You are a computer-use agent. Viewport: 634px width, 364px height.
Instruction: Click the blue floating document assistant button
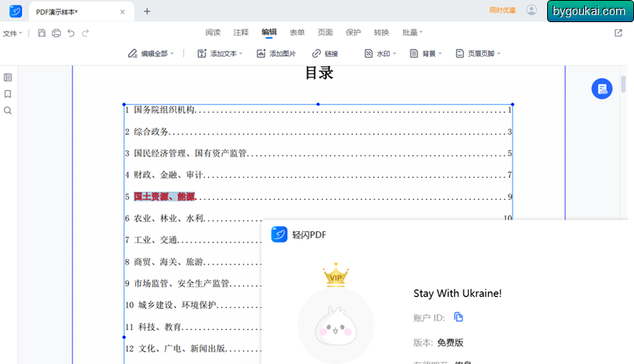tap(602, 88)
